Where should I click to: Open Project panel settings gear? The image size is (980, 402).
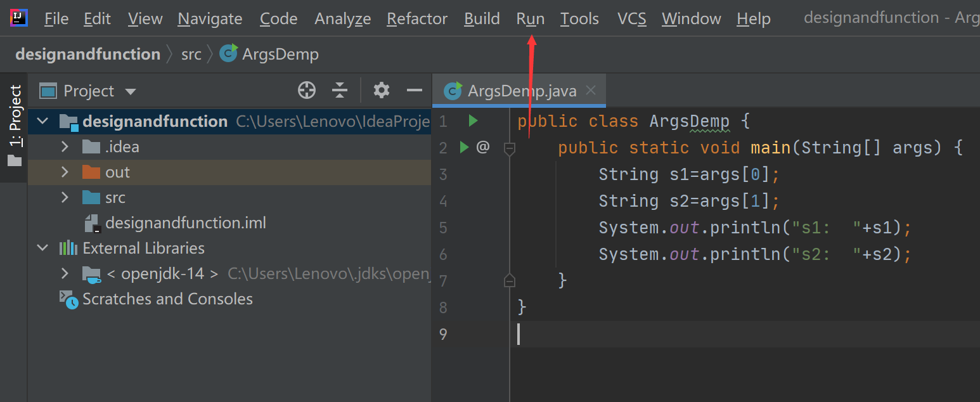pos(381,91)
